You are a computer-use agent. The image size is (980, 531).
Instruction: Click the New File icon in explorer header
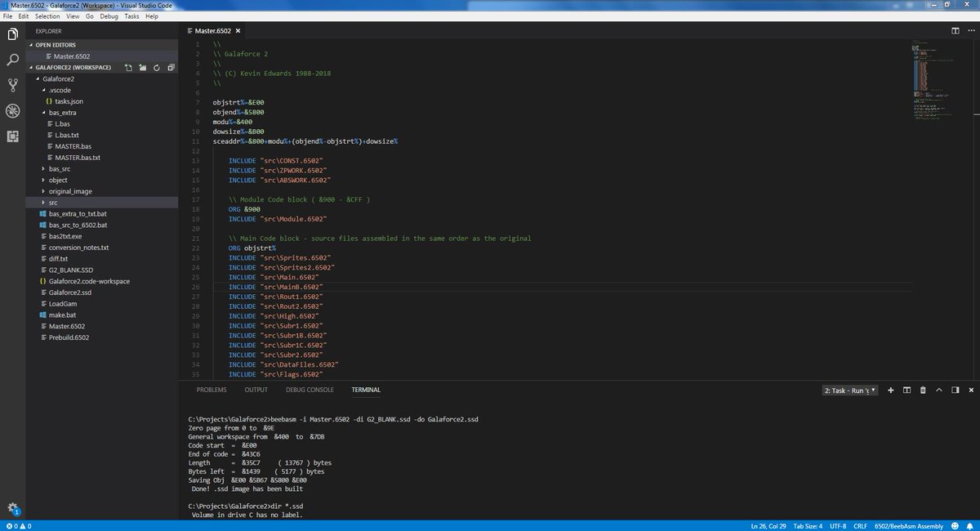128,68
